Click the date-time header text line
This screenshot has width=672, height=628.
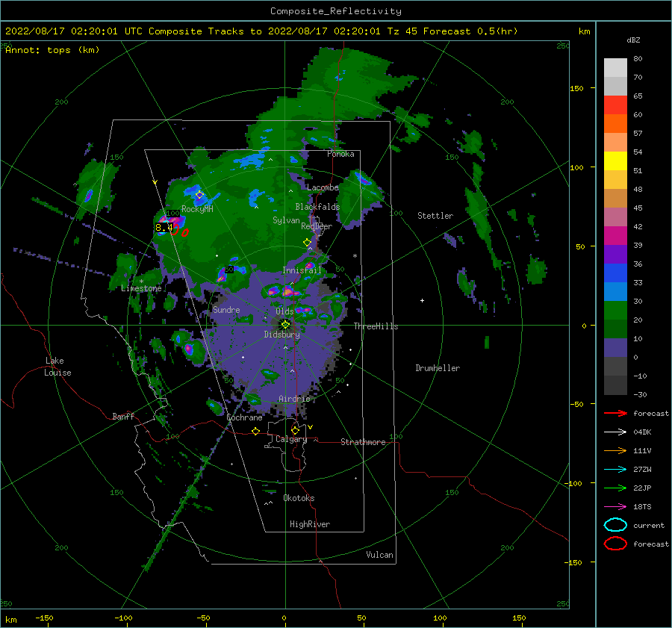261,31
